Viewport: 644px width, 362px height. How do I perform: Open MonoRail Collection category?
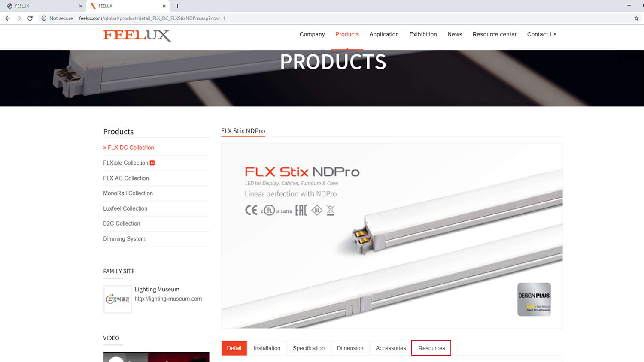[128, 193]
